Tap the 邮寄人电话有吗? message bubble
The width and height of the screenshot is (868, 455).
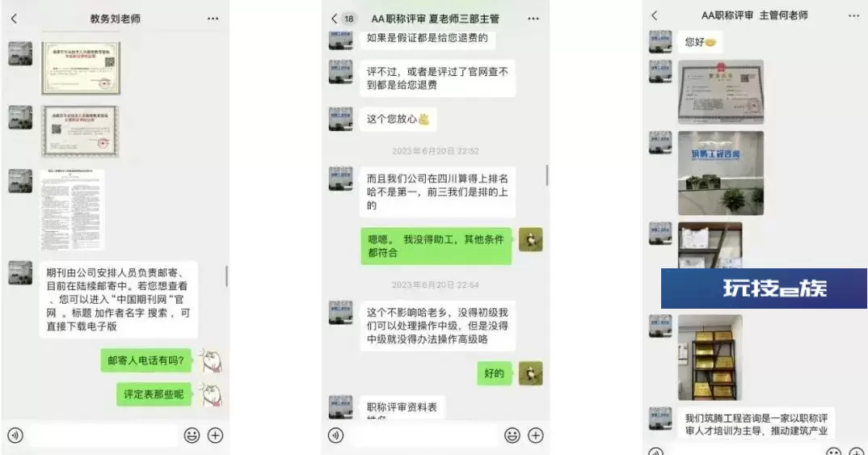[x=146, y=360]
